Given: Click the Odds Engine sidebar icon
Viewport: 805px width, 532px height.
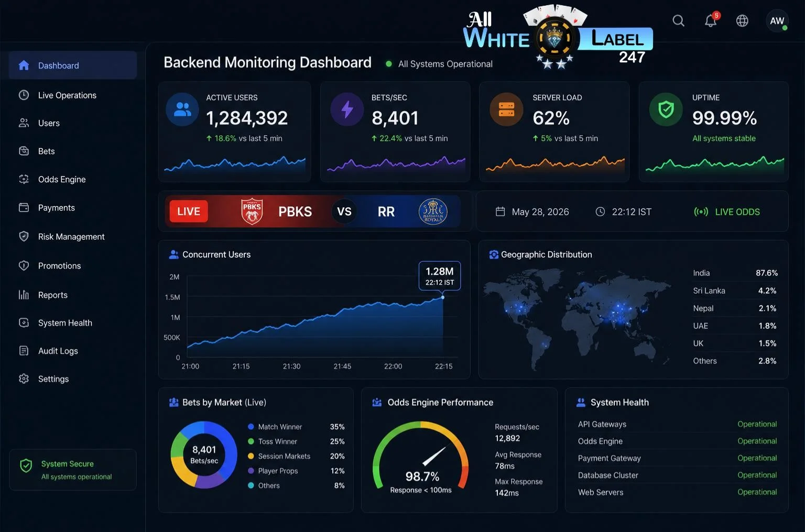Looking at the screenshot, I should pos(24,179).
